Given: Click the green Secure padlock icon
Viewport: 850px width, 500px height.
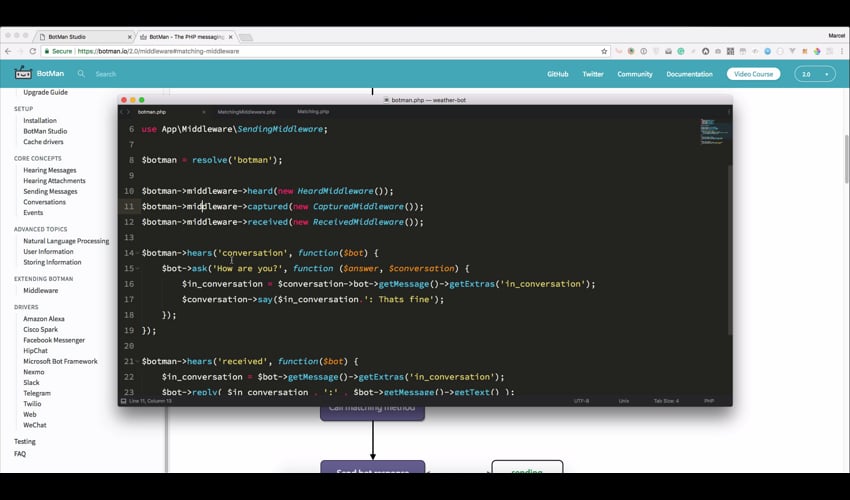Looking at the screenshot, I should [x=47, y=51].
